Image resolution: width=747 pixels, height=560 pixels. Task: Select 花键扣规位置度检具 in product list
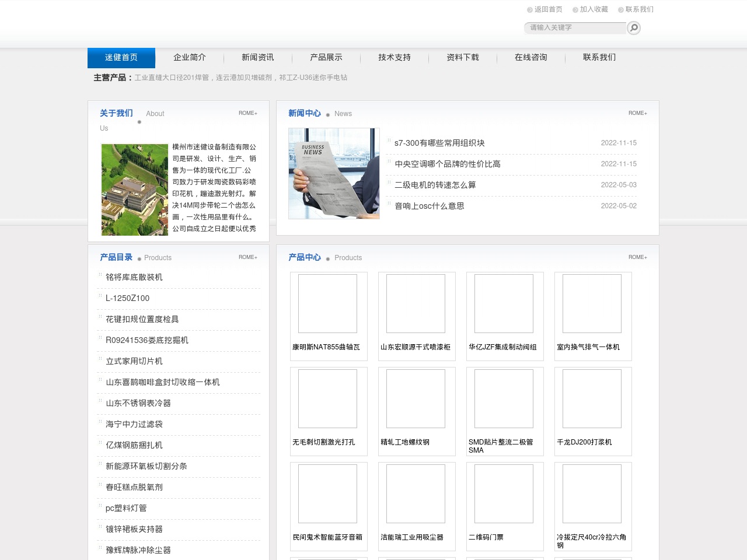click(142, 320)
